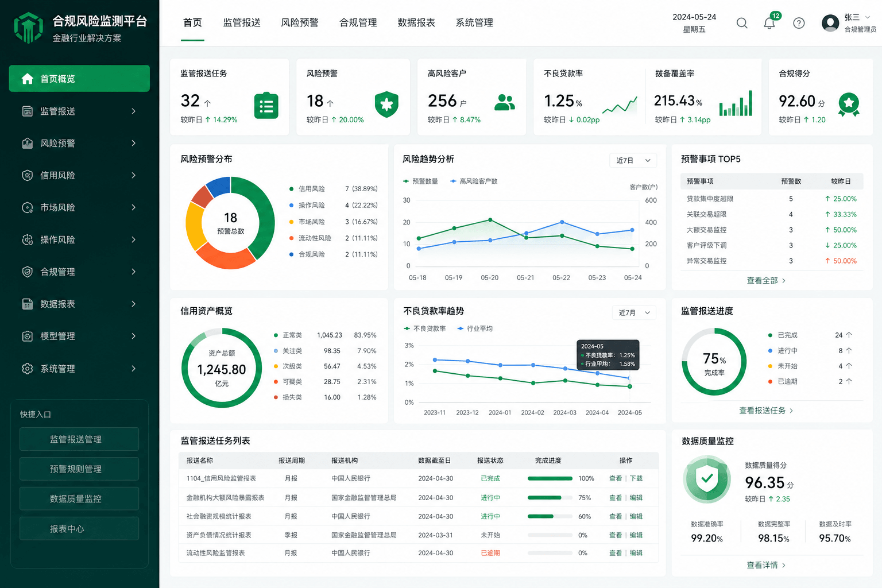
Task: Open the 近7月 range dropdown
Action: 634,312
